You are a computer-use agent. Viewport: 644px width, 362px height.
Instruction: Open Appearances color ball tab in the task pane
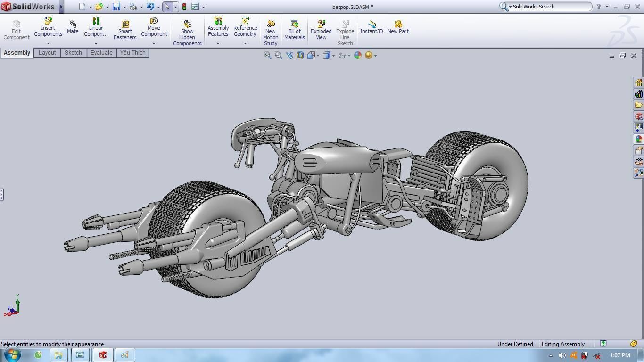[x=638, y=139]
